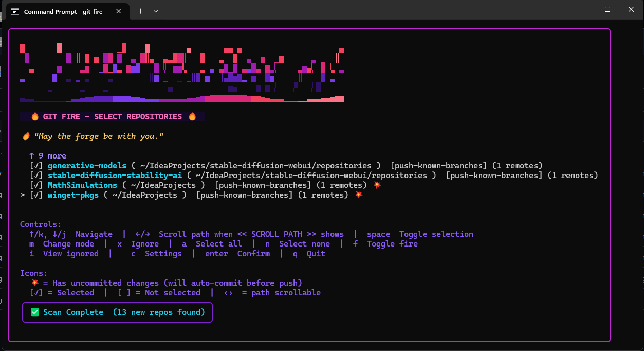
Task: Click the Scan Complete status banner
Action: [117, 312]
